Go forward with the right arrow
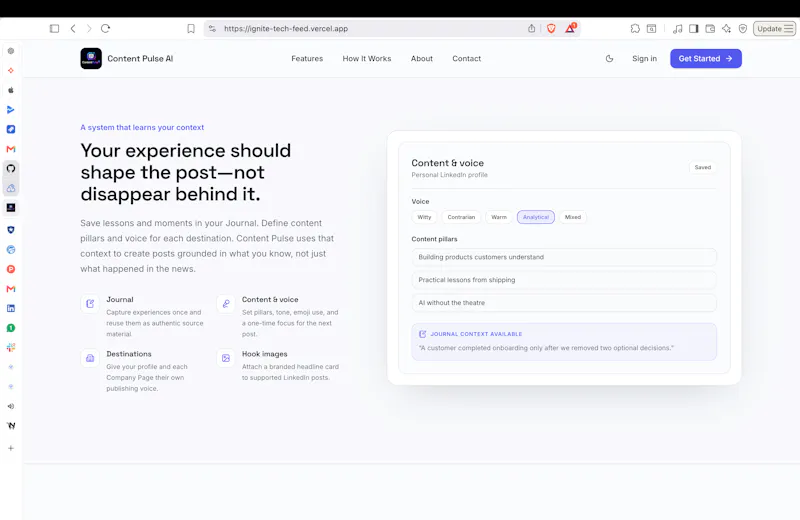This screenshot has height=520, width=800. (x=89, y=29)
